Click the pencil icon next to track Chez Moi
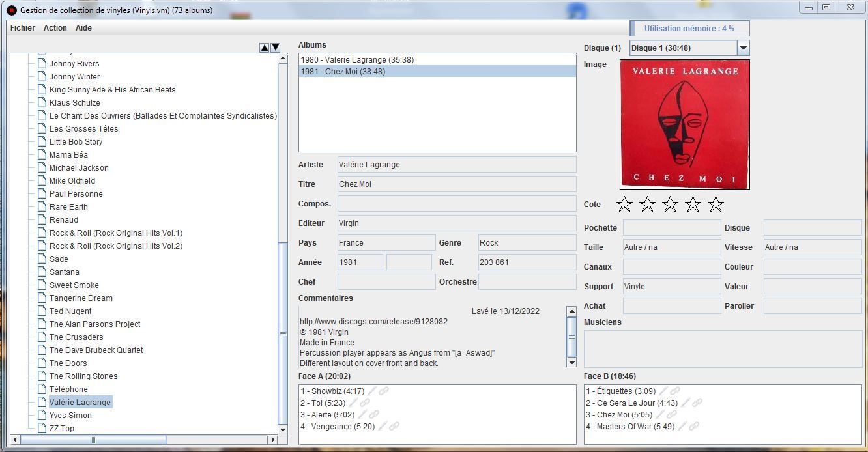Viewport: 868px width, 452px height. pyautogui.click(x=660, y=414)
